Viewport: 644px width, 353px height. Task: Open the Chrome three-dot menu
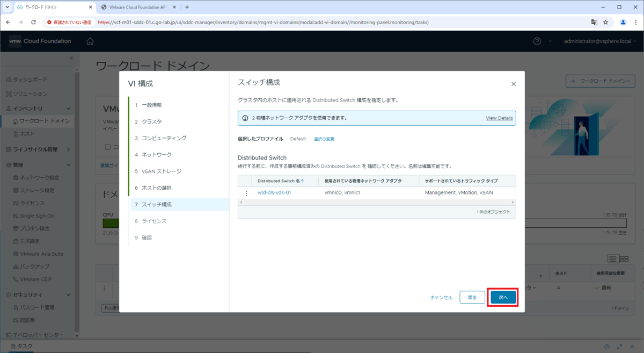click(635, 23)
